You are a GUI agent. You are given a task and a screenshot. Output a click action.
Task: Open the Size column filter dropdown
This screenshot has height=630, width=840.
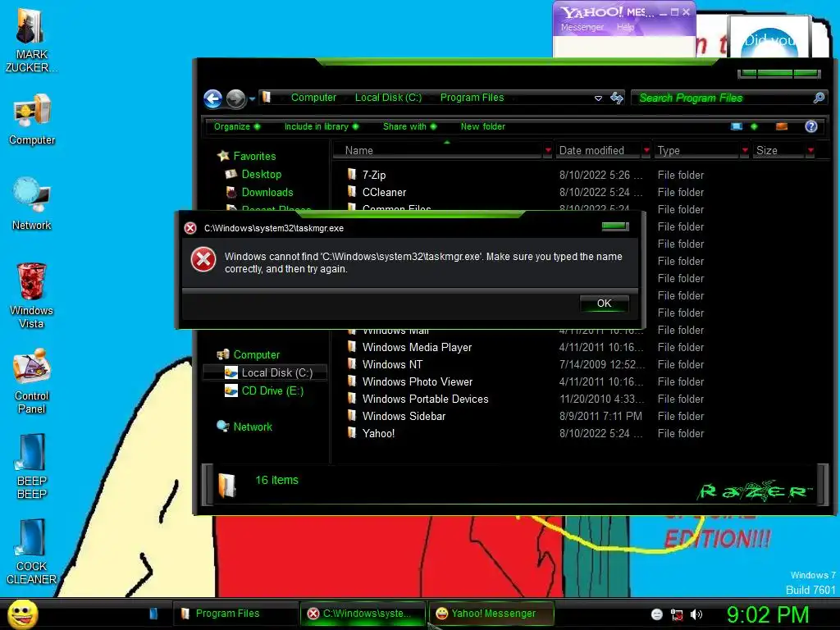coord(810,151)
